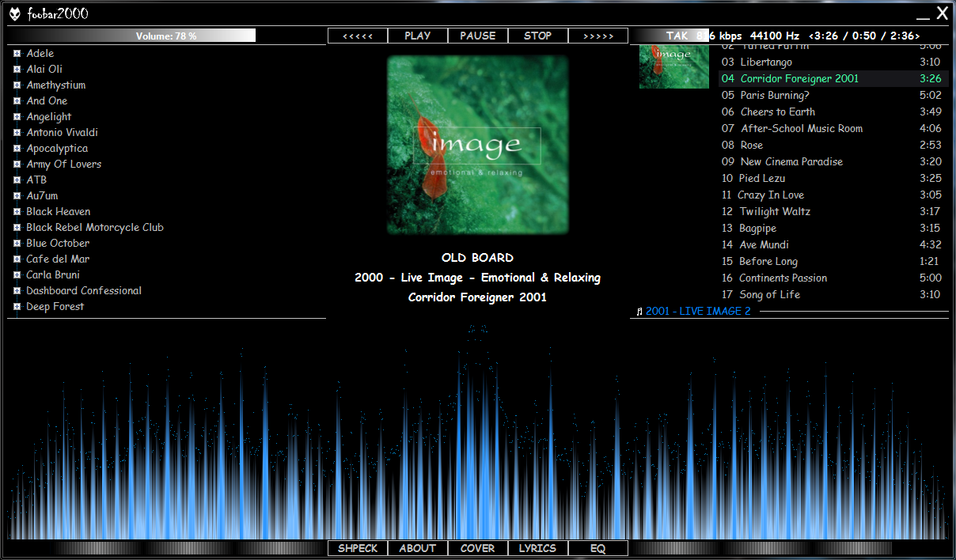Stop playback using the STOP button
The height and width of the screenshot is (560, 956).
tap(538, 36)
